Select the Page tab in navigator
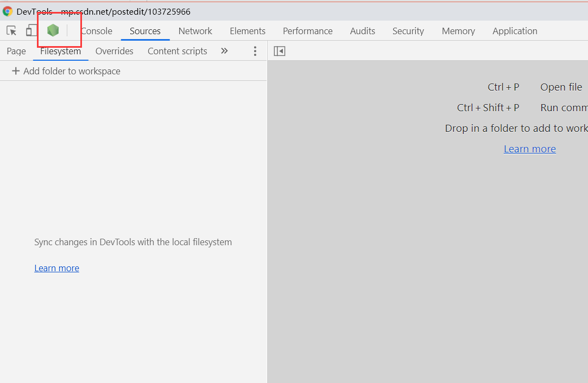This screenshot has width=588, height=383. (x=16, y=50)
